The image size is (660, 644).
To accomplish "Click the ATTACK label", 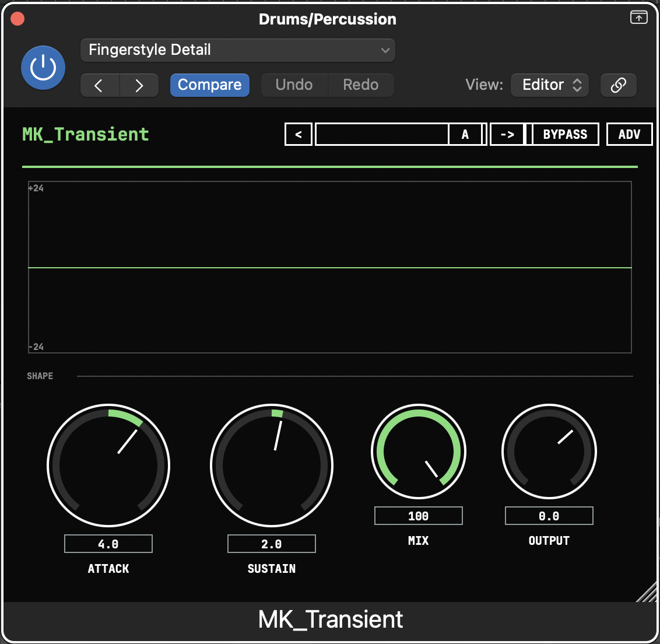I will pos(108,569).
